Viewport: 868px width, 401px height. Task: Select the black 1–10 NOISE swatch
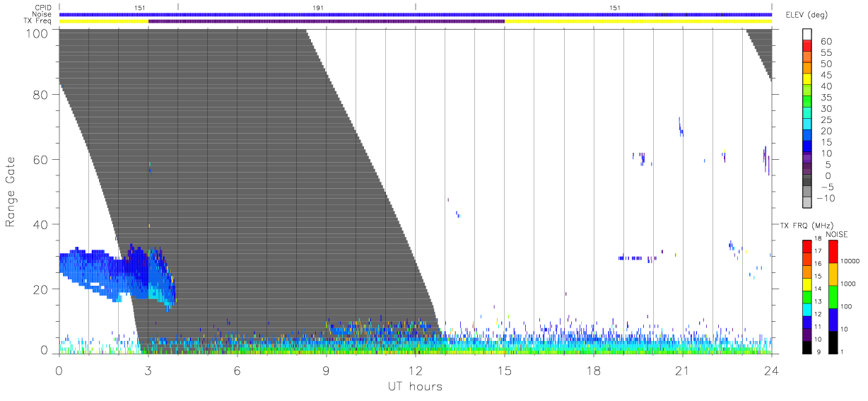coord(833,342)
